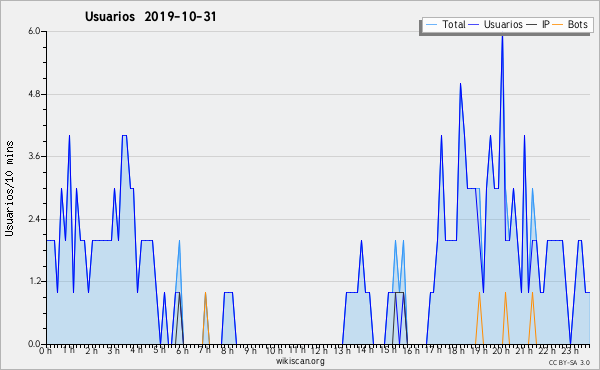Click the '0.0' y-axis value
The image size is (600, 370).
[x=34, y=344]
